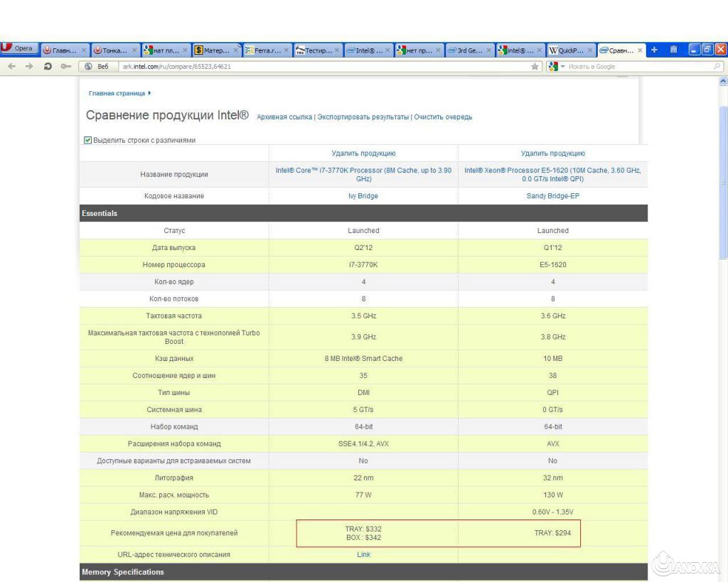728x582 pixels.
Task: Close the Главн... tab
Action: point(84,50)
